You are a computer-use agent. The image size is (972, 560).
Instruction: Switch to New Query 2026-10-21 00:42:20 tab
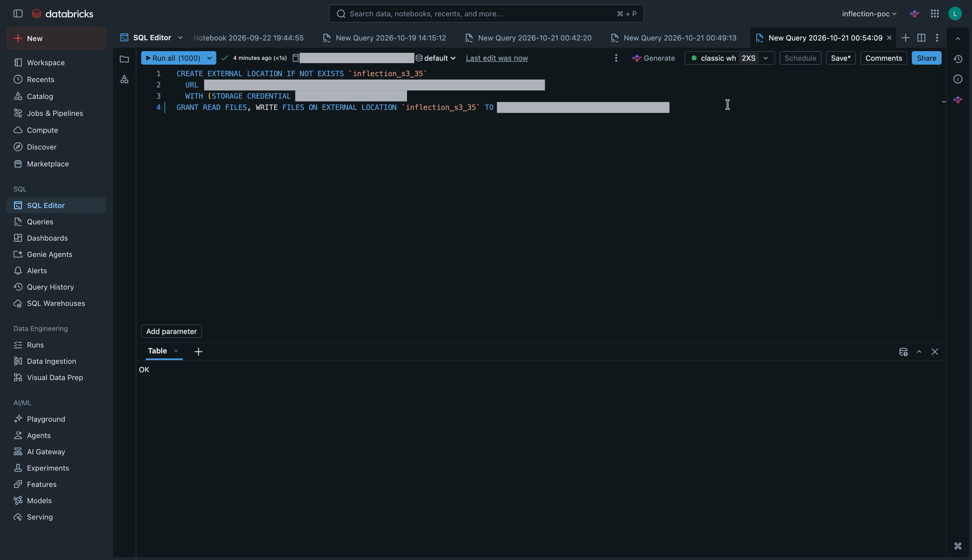[x=528, y=38]
